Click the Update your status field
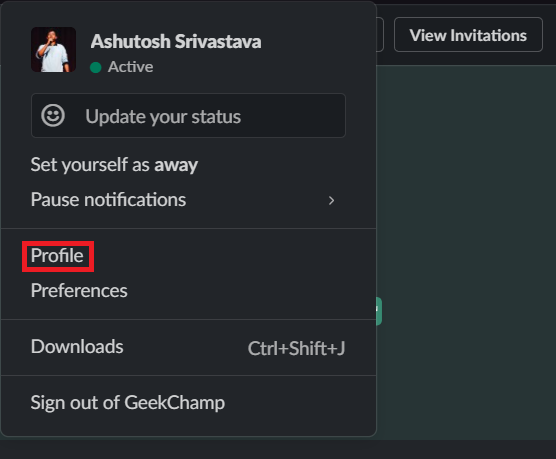This screenshot has width=556, height=459. [x=188, y=116]
